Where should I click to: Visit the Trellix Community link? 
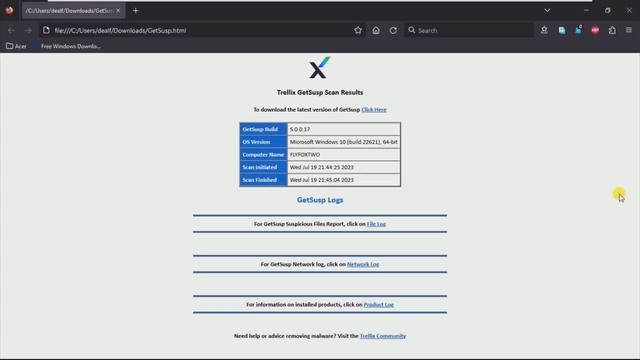[x=383, y=336]
